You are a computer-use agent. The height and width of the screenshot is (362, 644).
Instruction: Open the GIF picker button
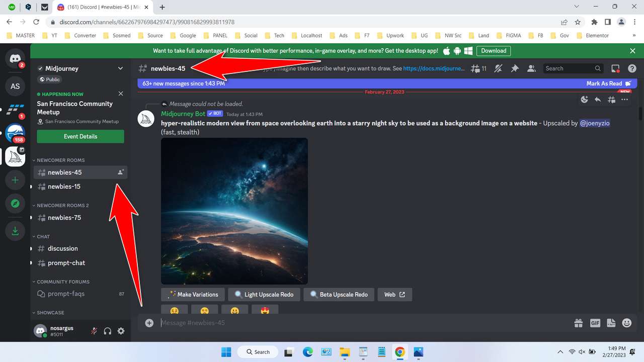coord(595,323)
